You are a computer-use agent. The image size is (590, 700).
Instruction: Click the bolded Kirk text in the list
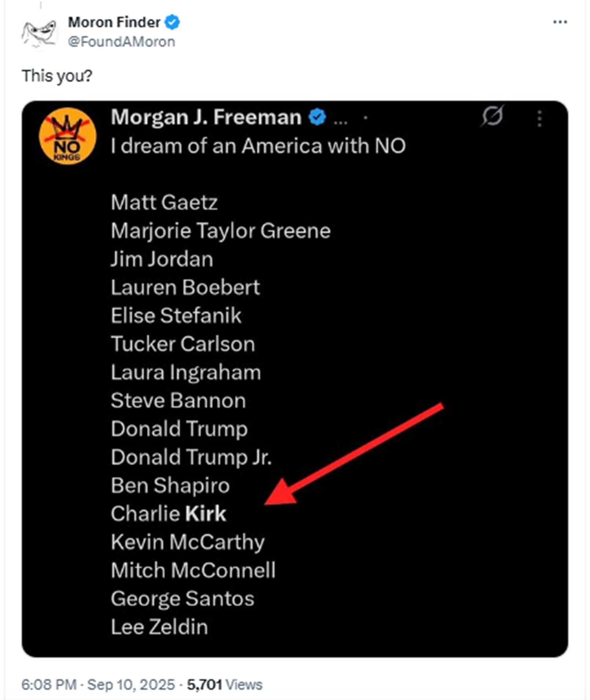click(205, 513)
